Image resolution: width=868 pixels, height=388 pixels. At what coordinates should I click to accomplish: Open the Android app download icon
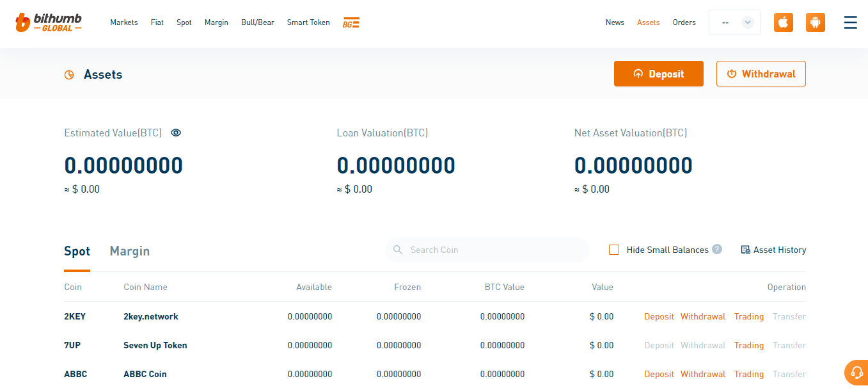tap(815, 22)
